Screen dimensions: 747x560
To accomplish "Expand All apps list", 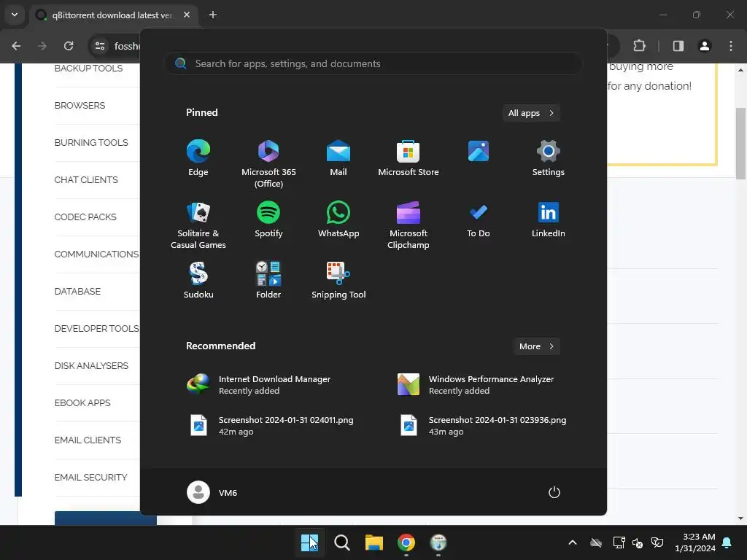I will click(x=531, y=113).
